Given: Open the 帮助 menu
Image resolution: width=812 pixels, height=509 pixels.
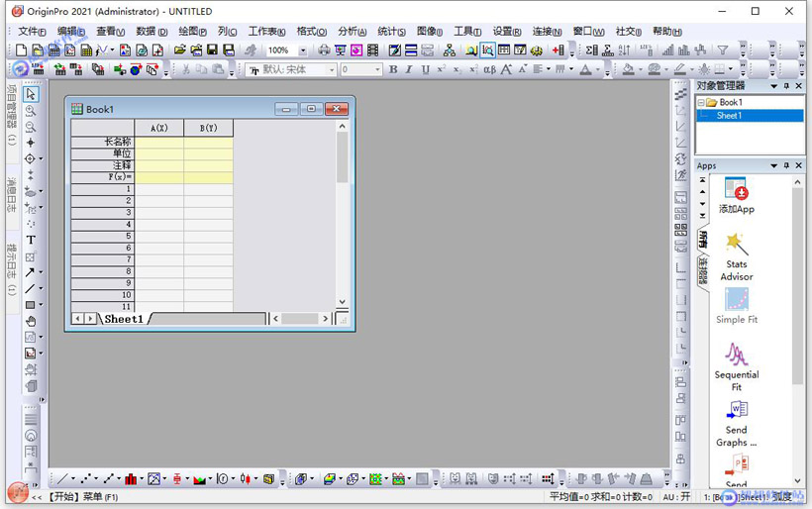Looking at the screenshot, I should (x=667, y=32).
